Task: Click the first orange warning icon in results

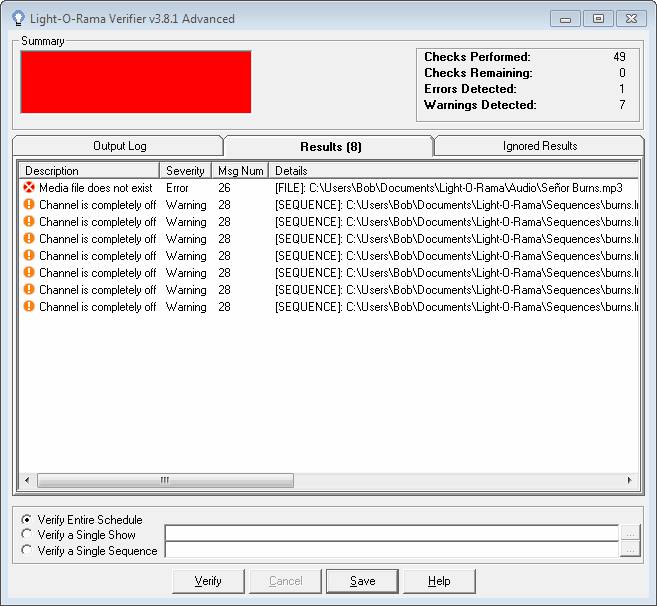Action: (29, 205)
